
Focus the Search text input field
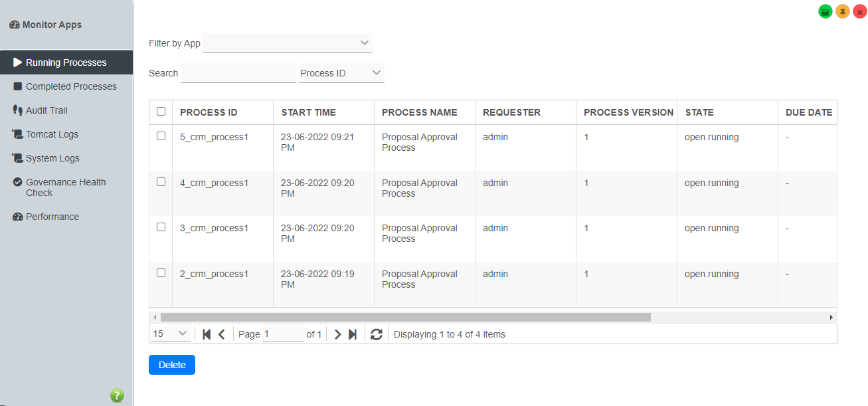tap(238, 73)
